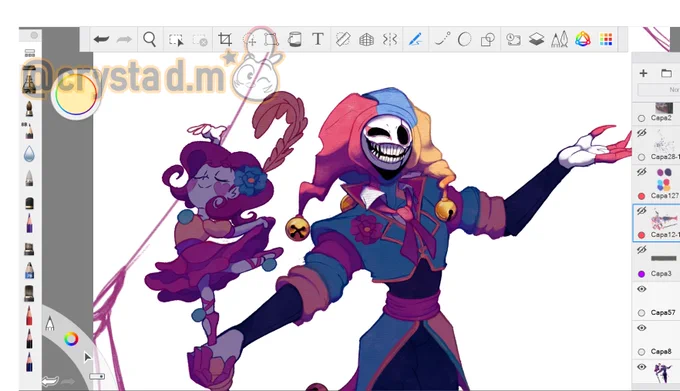Open the layer blend mode dropdown
The width and height of the screenshot is (680, 391).
(658, 90)
